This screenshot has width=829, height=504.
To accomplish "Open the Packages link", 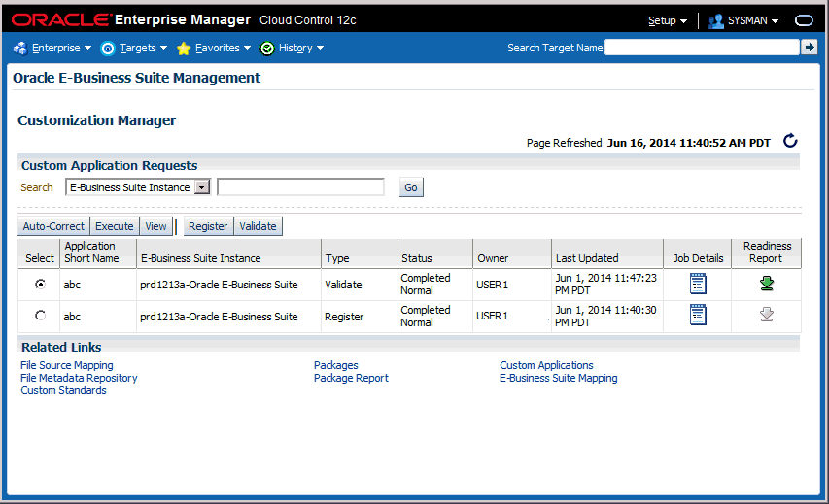I will (x=335, y=365).
